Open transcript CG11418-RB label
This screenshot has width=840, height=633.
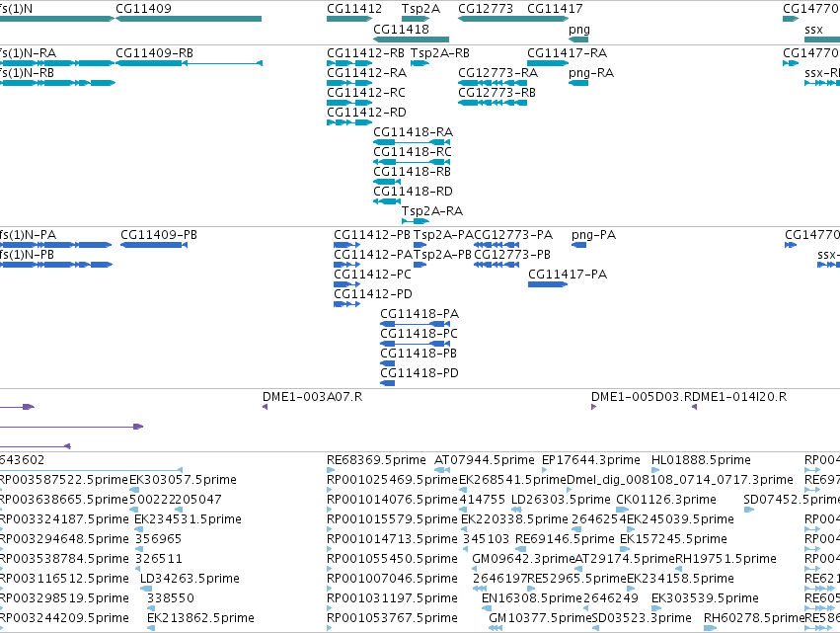tap(412, 172)
